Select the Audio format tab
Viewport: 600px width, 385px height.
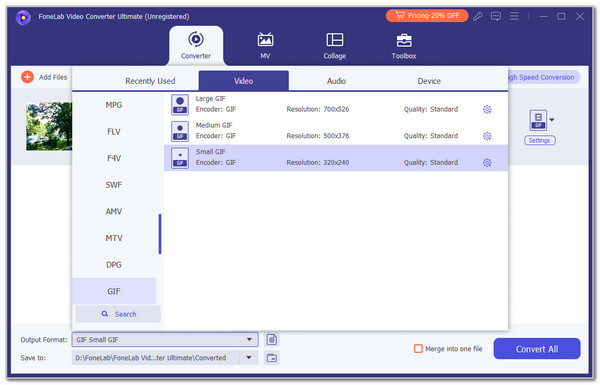click(x=336, y=81)
